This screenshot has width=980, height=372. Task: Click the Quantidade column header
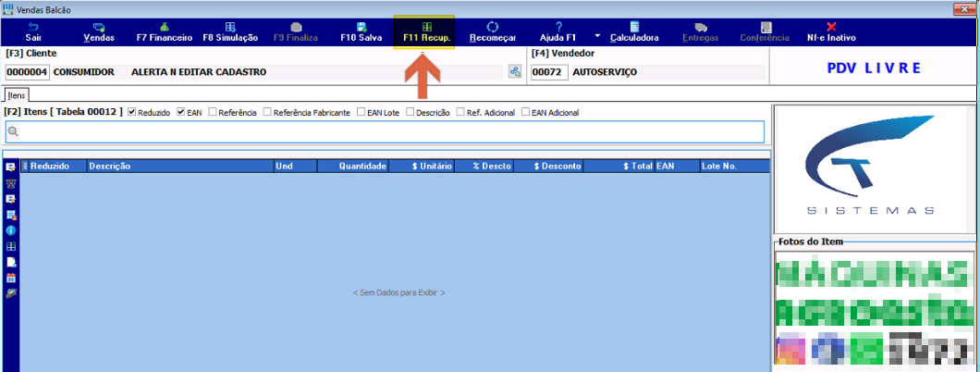(352, 167)
